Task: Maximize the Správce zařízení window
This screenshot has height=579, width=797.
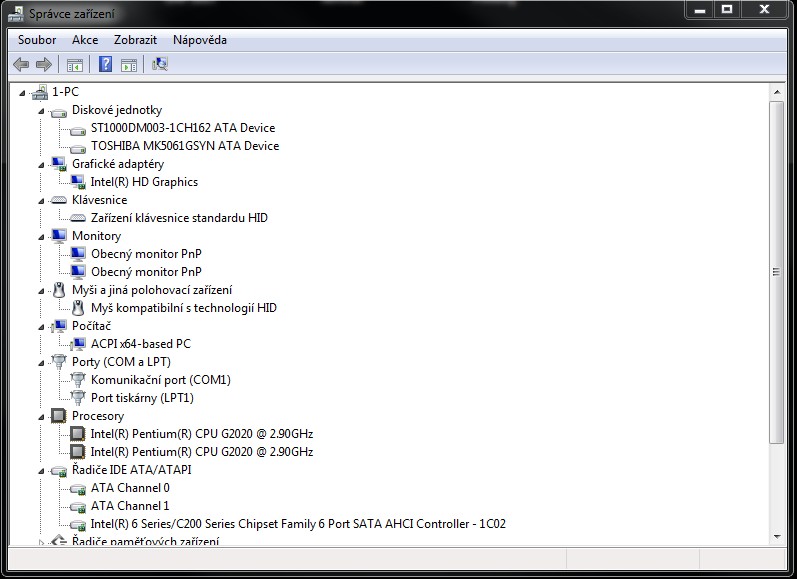Action: tap(727, 9)
